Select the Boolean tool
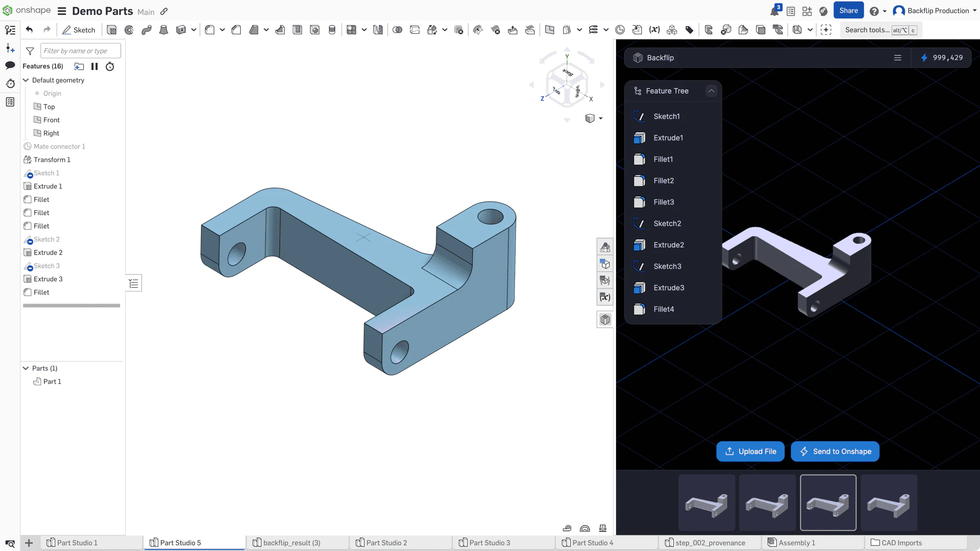Viewport: 980px width, 551px height. pos(397,30)
